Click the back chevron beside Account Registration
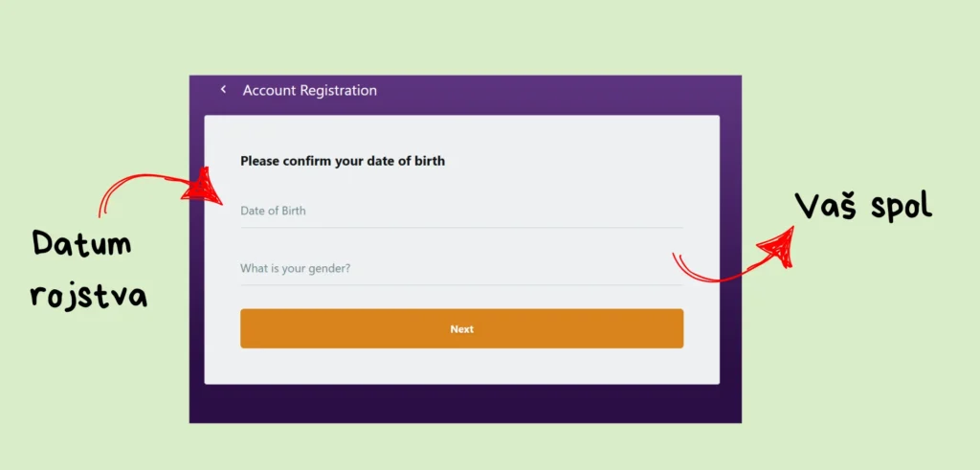This screenshot has width=980, height=470. click(x=224, y=90)
